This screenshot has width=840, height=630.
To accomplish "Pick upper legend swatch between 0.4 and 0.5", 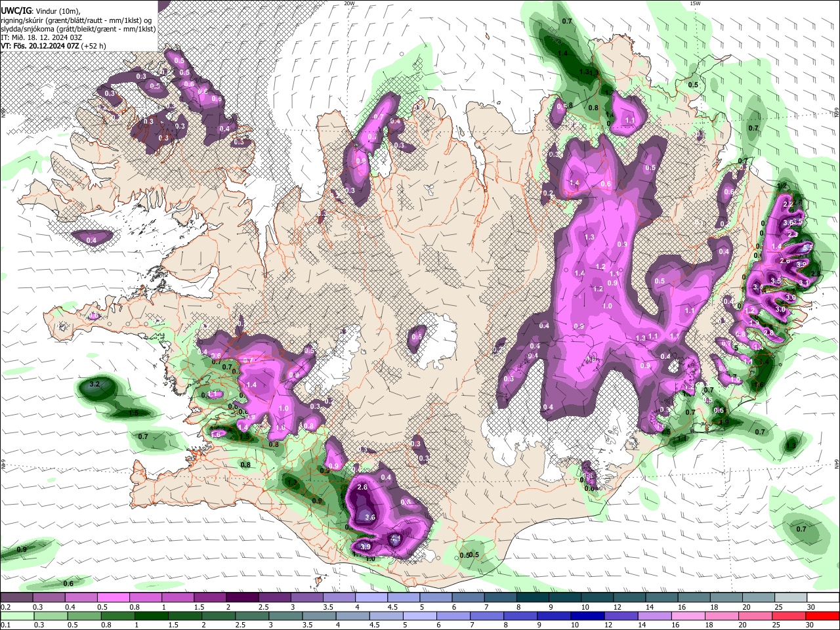I will tap(81, 598).
